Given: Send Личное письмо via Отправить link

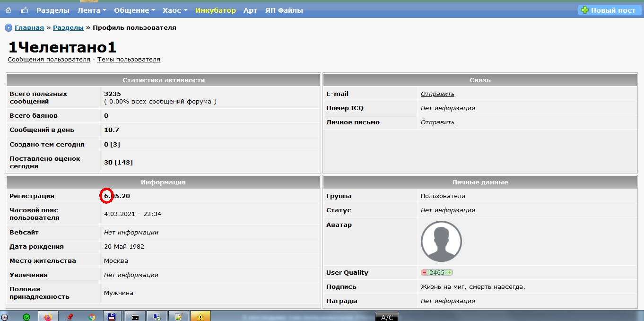Looking at the screenshot, I should click(x=437, y=122).
